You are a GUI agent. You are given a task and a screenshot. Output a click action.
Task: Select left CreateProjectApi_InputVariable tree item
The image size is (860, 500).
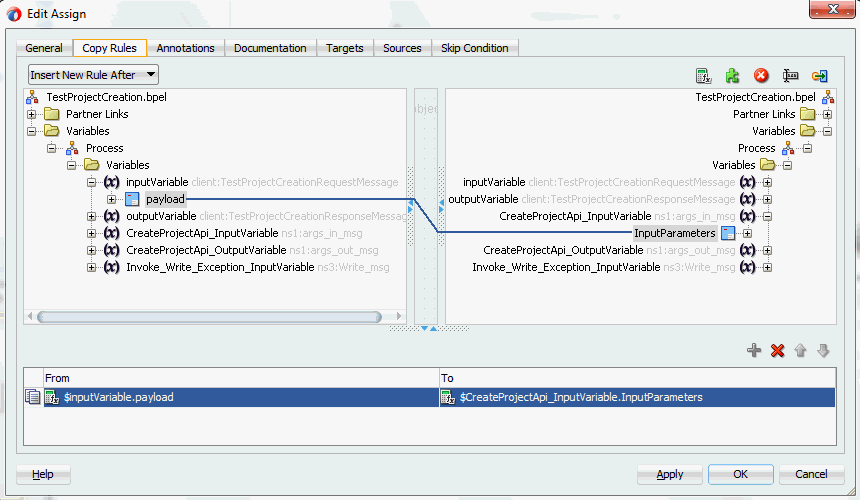pos(202,233)
